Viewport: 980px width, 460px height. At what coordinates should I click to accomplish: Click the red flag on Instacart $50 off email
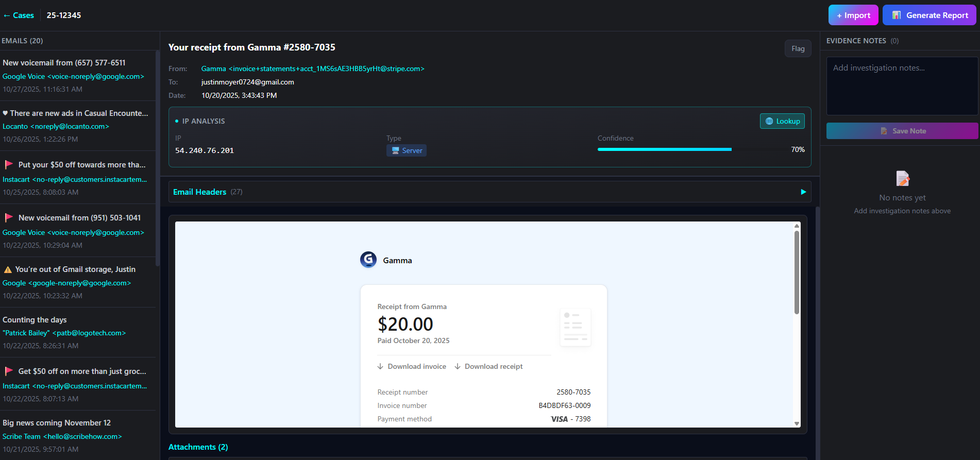9,165
